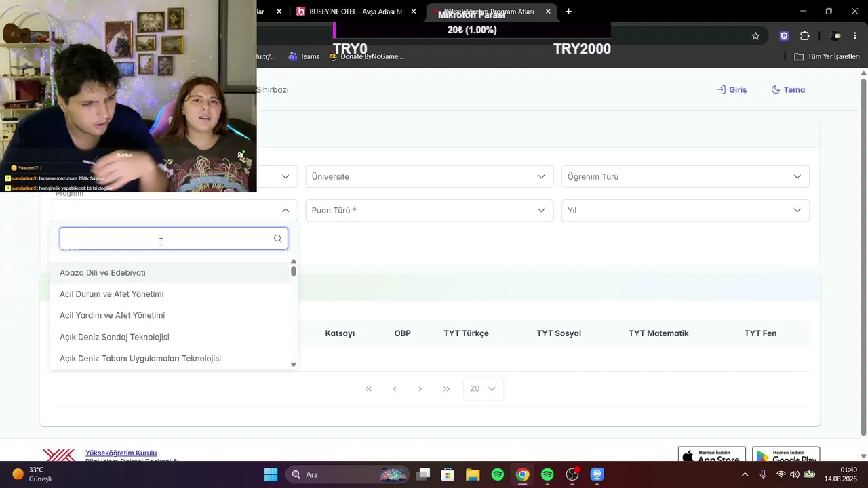Choose Açık Deniz Tabanı Uygulamaları Teknolojisi

point(170,358)
